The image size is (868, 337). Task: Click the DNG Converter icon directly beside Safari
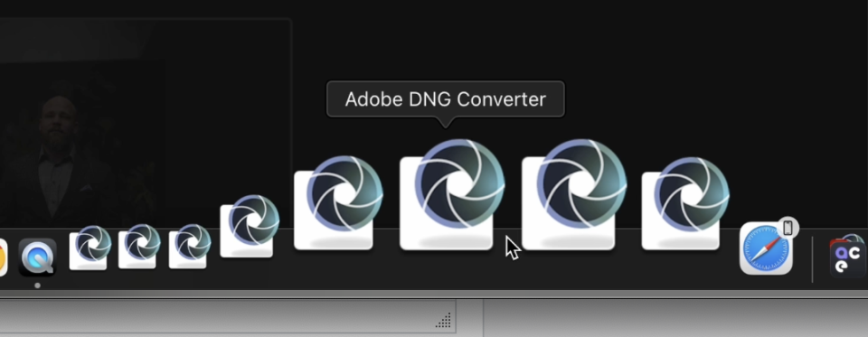(x=684, y=203)
